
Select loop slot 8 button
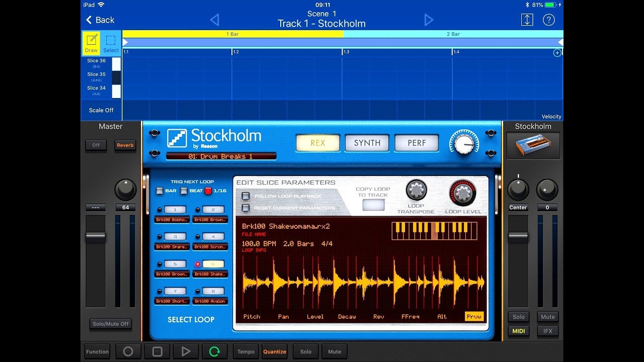click(x=213, y=291)
